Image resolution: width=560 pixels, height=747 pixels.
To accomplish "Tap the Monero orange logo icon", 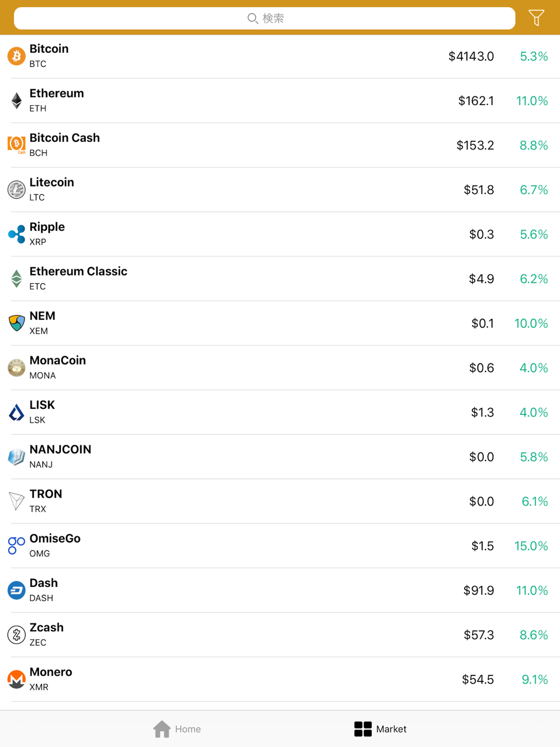I will [x=16, y=679].
